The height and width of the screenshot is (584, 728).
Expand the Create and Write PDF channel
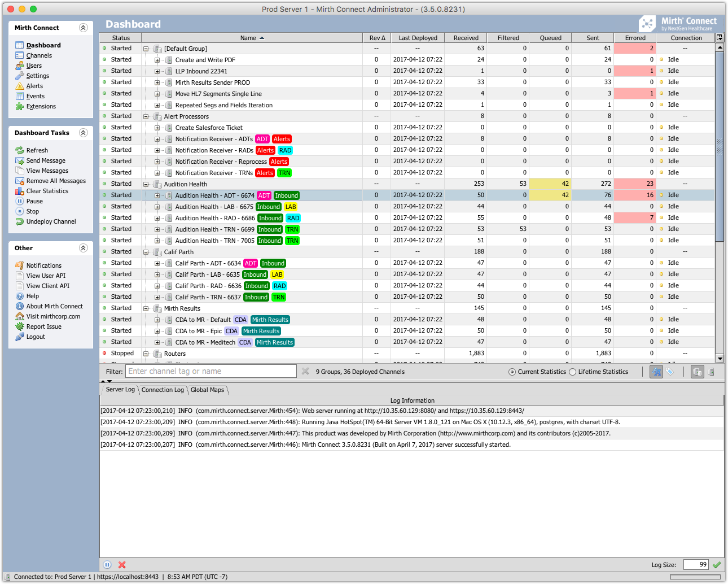click(x=157, y=60)
